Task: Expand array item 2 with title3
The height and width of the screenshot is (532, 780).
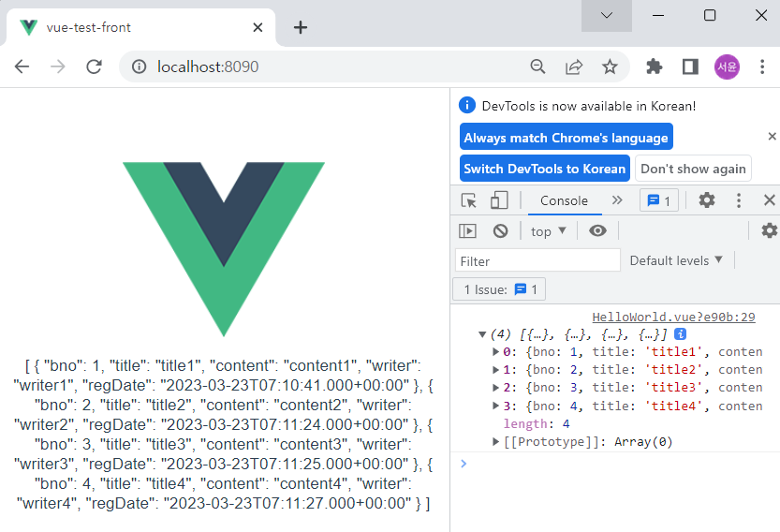Action: click(x=495, y=388)
